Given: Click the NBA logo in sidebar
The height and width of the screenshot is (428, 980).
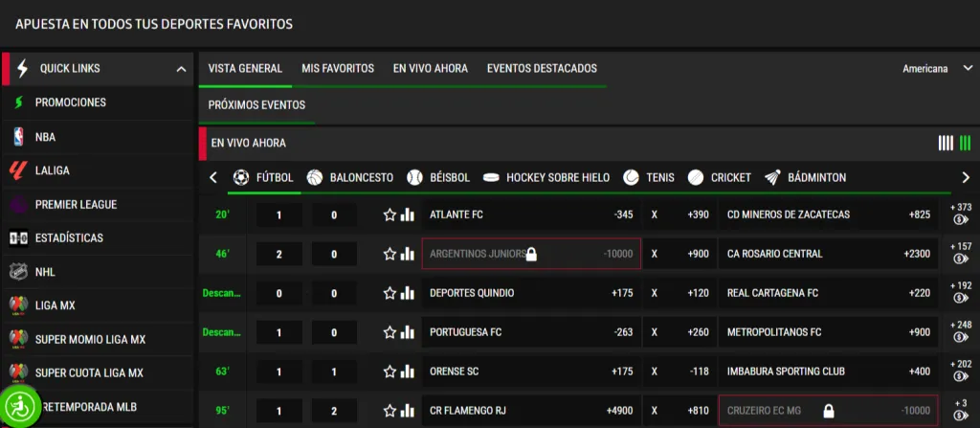Looking at the screenshot, I should [17, 137].
